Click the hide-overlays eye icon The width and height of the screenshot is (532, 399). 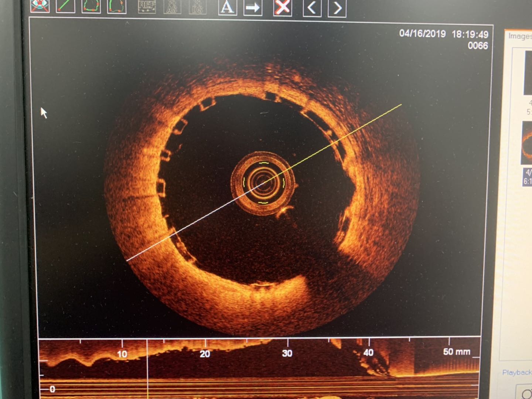40,6
